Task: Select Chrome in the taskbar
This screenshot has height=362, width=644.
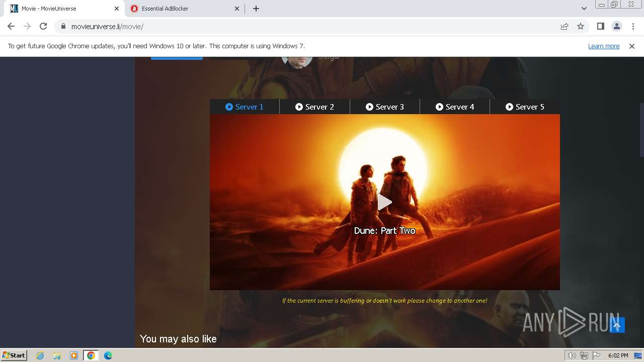Action: [x=91, y=355]
